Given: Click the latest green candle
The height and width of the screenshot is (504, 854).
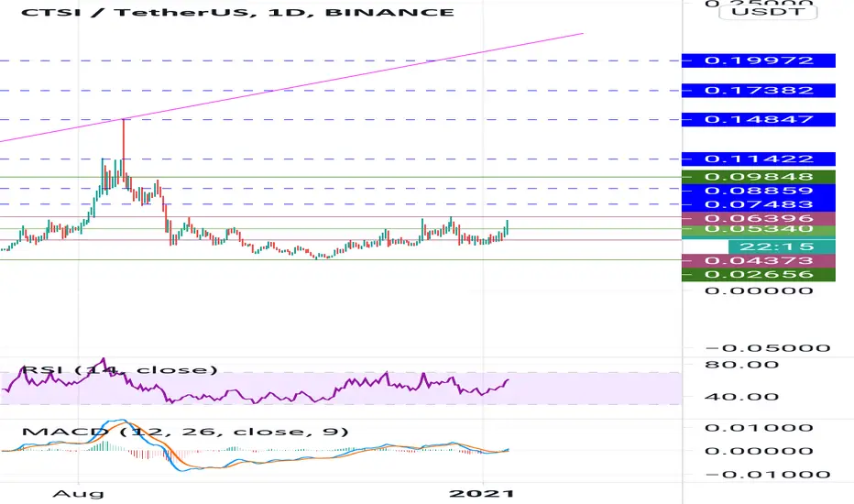Looking at the screenshot, I should pyautogui.click(x=507, y=228).
